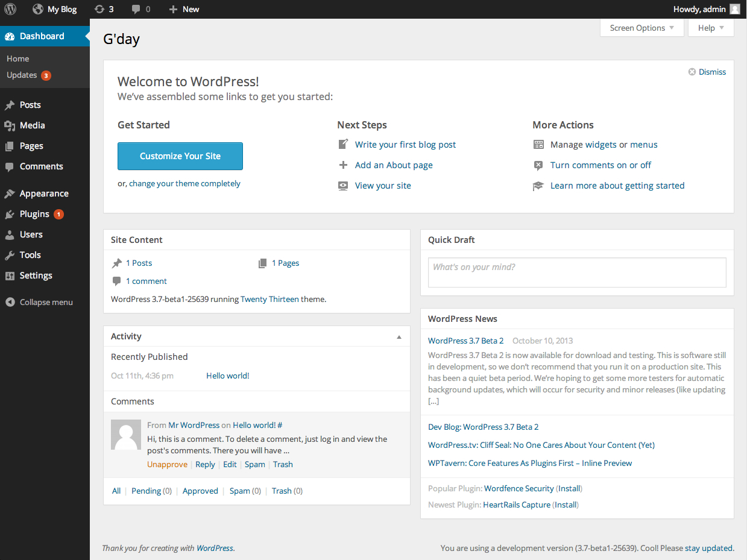Click the Tools wrench icon

(x=10, y=255)
